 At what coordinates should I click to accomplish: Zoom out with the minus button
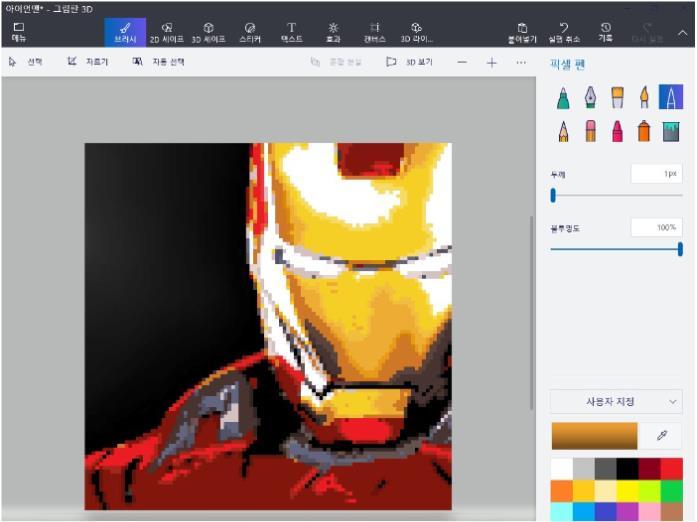point(462,63)
